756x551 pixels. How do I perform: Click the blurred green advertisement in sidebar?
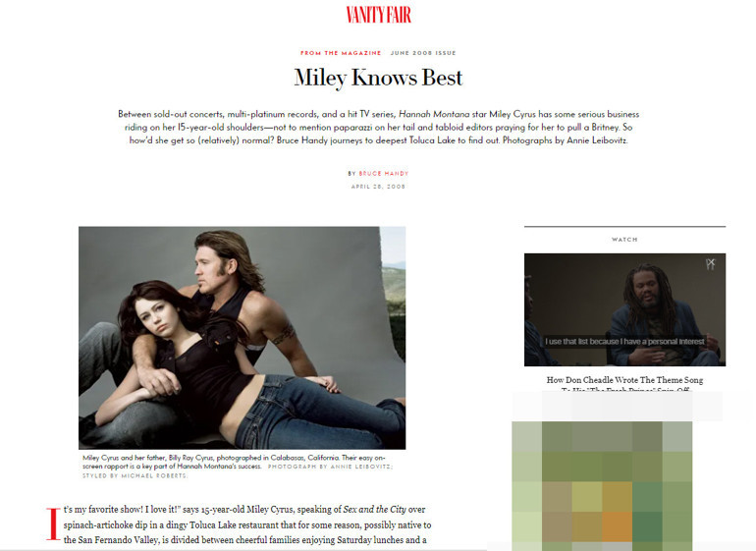pyautogui.click(x=602, y=486)
